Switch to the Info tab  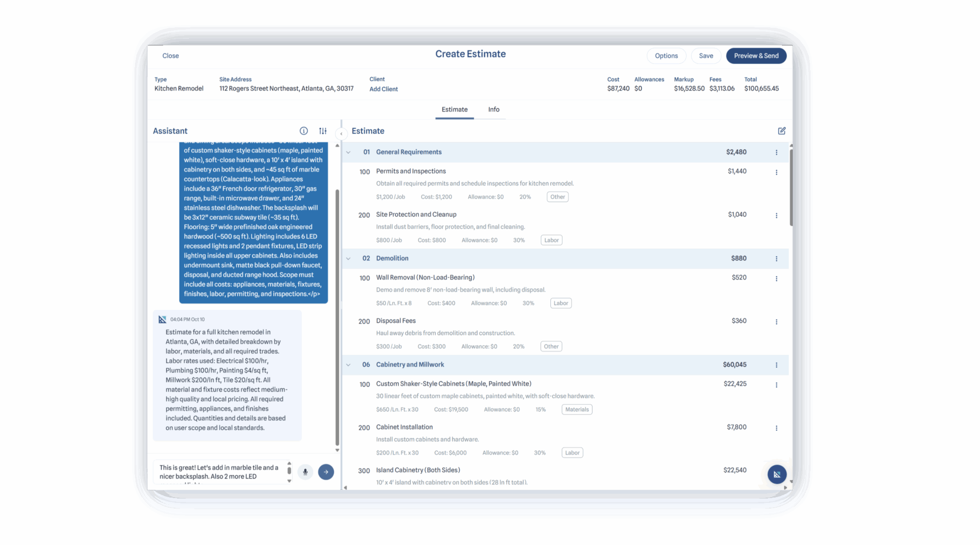(493, 110)
